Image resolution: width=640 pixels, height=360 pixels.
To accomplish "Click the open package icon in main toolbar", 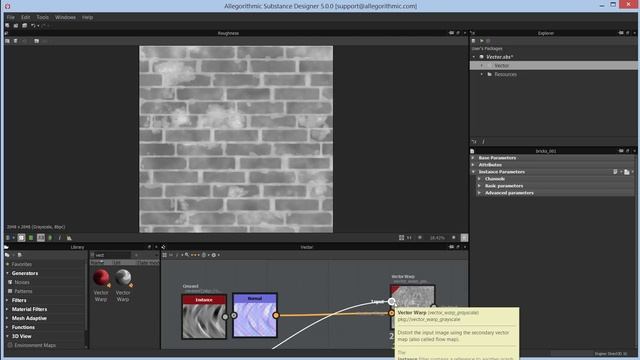I will [16, 25].
